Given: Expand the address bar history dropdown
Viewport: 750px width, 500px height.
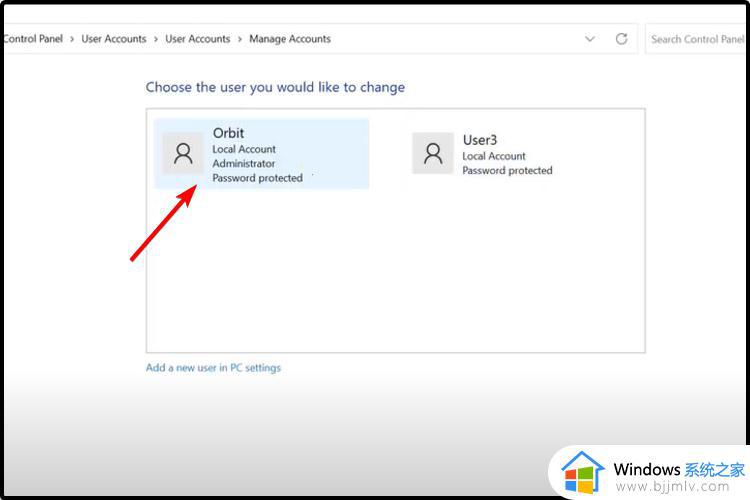Looking at the screenshot, I should [x=590, y=39].
